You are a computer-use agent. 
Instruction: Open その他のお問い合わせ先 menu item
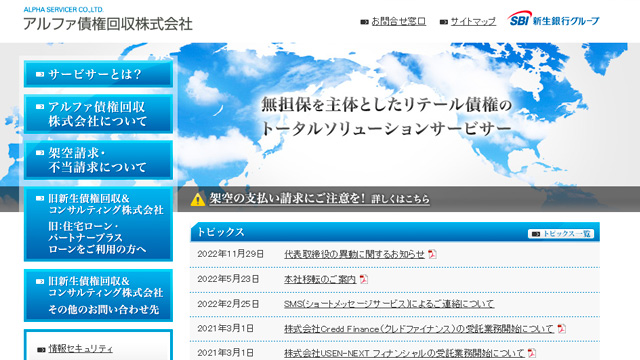(98, 295)
